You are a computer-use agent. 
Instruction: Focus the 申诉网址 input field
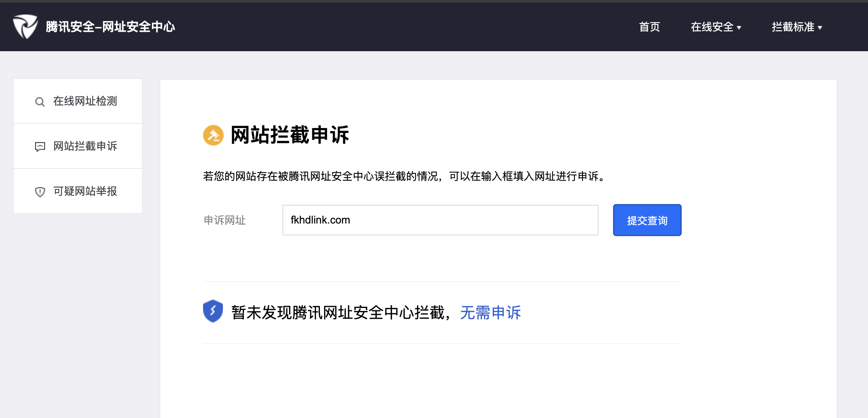(x=440, y=220)
